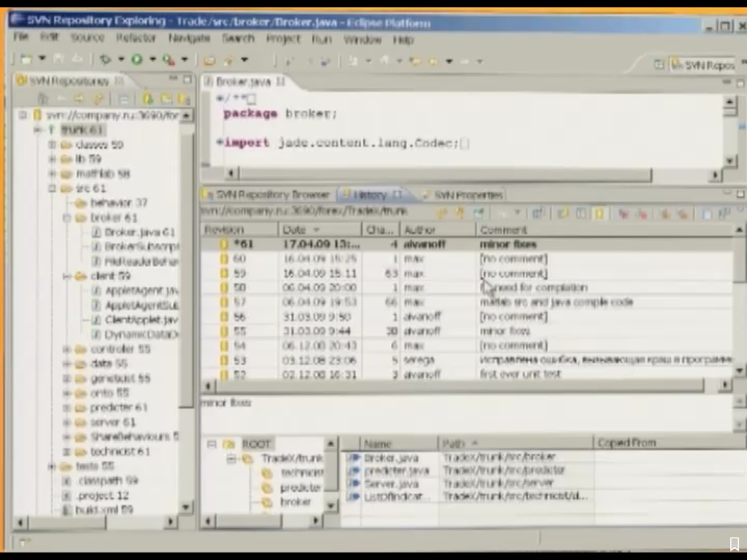This screenshot has width=747, height=560.
Task: Open the Run configurations dropdown arrow
Action: (x=152, y=60)
